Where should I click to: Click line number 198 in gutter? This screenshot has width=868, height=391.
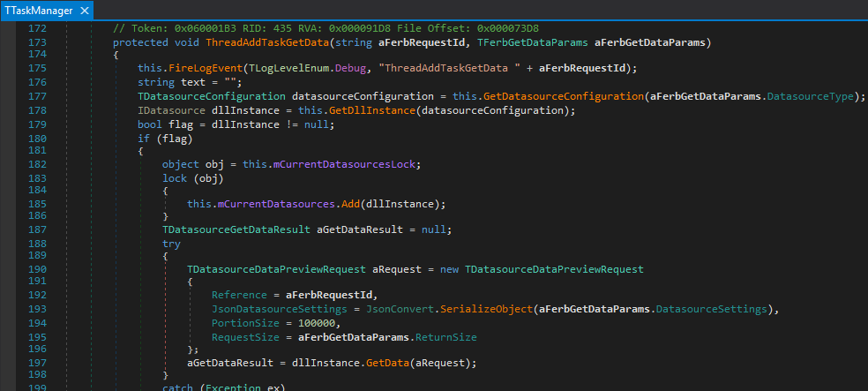pos(37,375)
